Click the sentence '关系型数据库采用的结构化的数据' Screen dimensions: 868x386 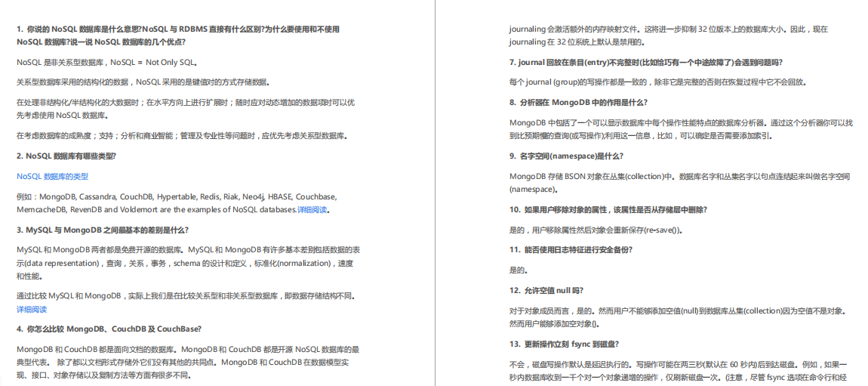(73, 82)
